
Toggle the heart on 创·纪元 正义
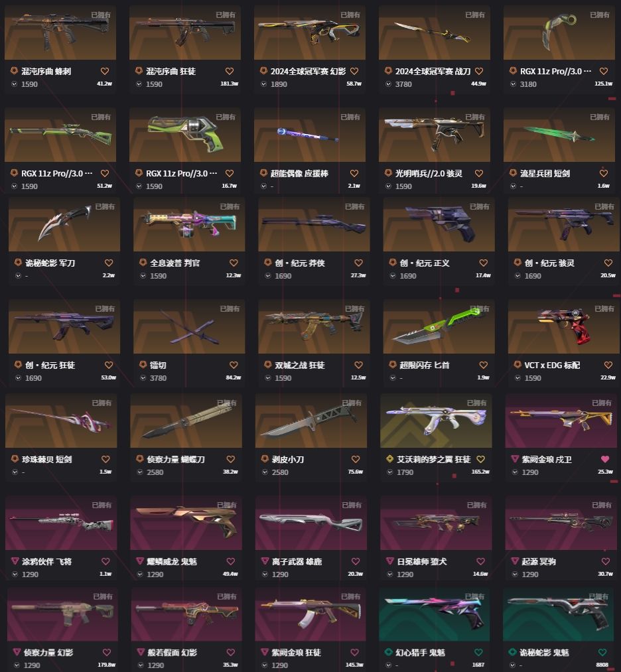click(483, 263)
